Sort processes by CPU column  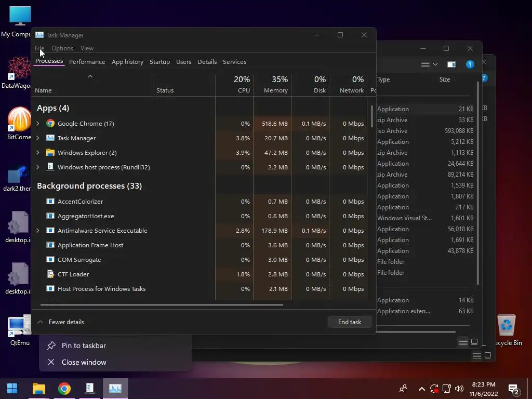coord(234,85)
